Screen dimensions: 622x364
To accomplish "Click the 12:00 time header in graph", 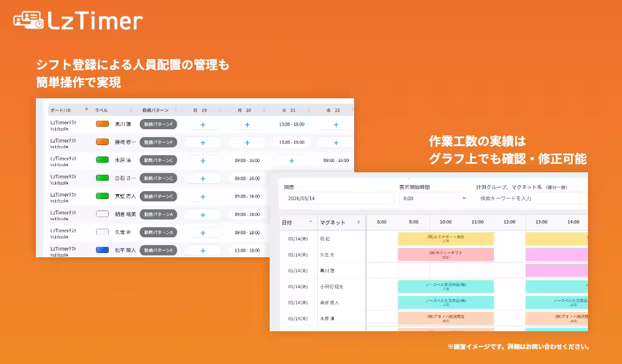I will point(510,222).
